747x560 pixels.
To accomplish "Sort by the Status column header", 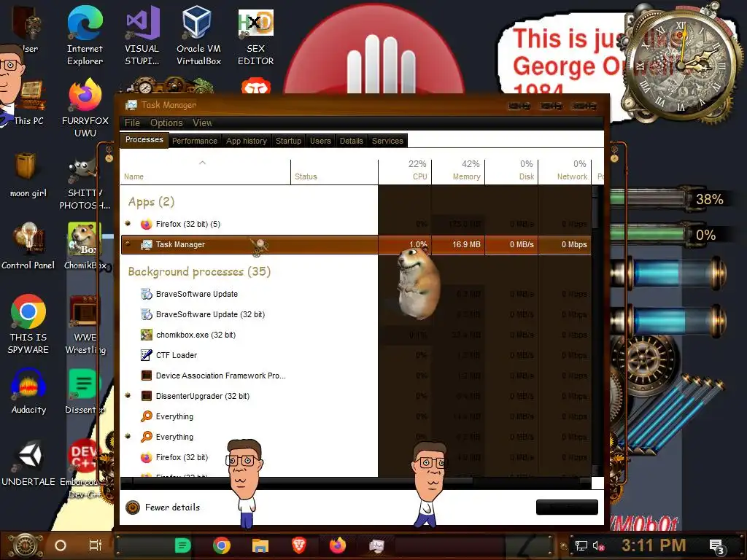I will tap(334, 171).
